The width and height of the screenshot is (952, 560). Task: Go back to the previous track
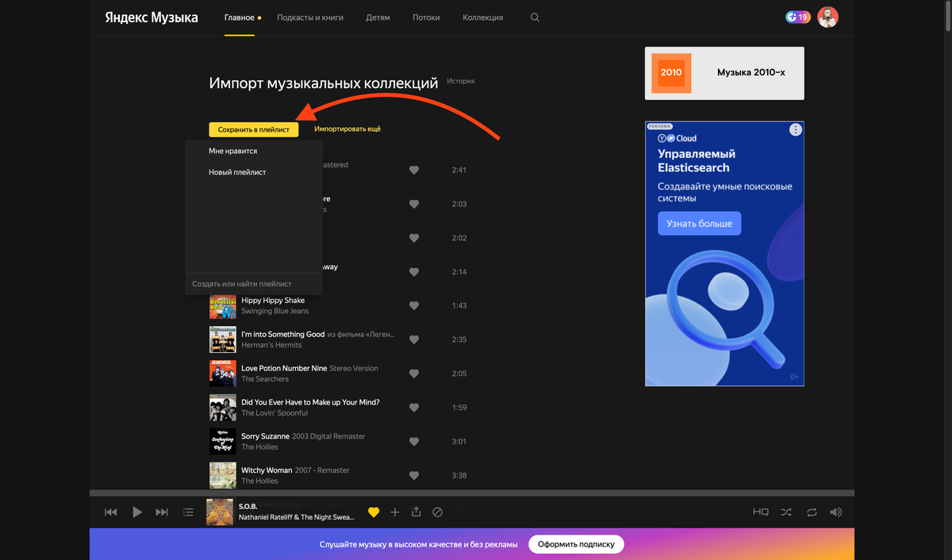point(111,512)
